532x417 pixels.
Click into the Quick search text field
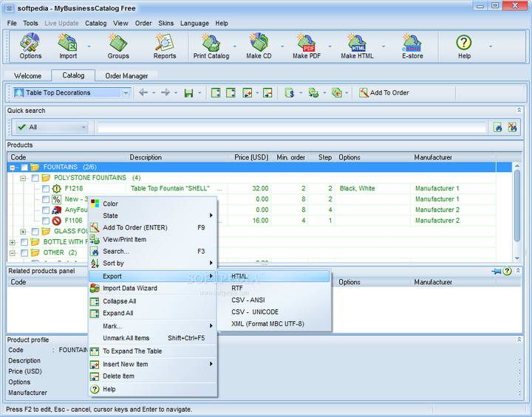pyautogui.click(x=292, y=128)
